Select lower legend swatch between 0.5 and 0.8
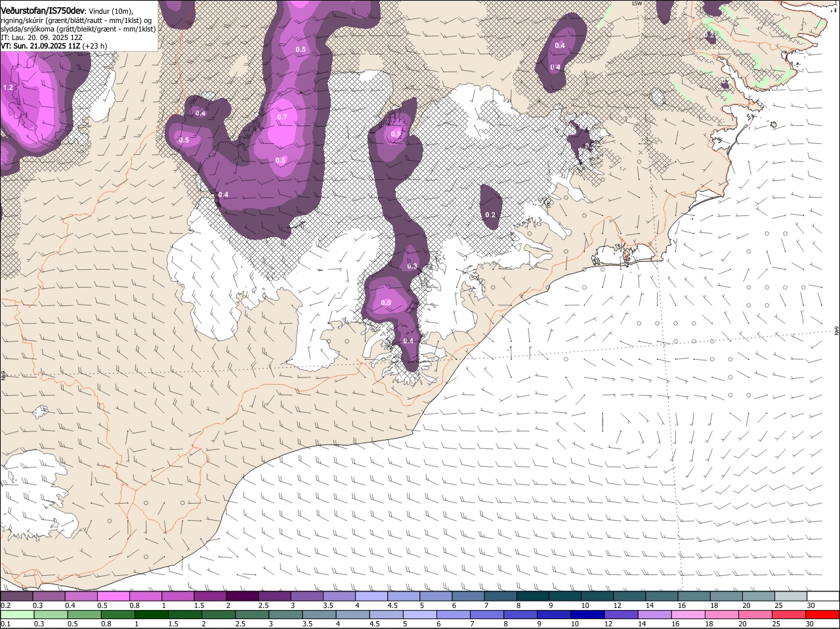 [x=85, y=615]
